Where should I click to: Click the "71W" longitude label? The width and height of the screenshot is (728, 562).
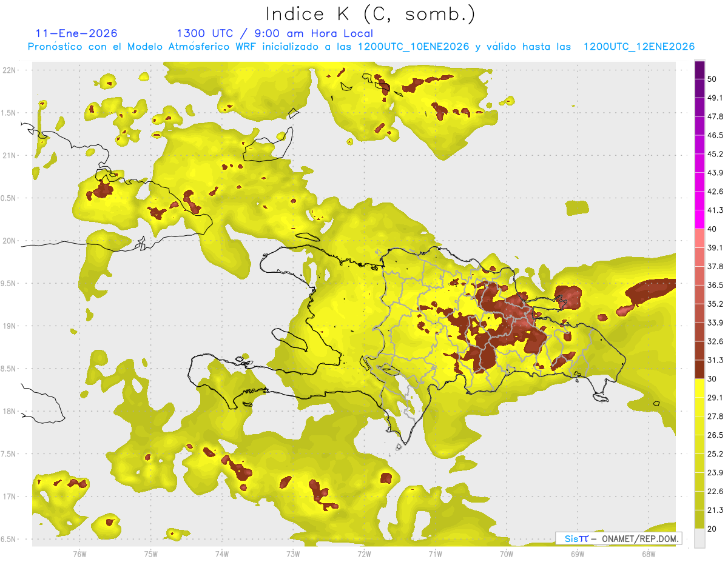(435, 554)
